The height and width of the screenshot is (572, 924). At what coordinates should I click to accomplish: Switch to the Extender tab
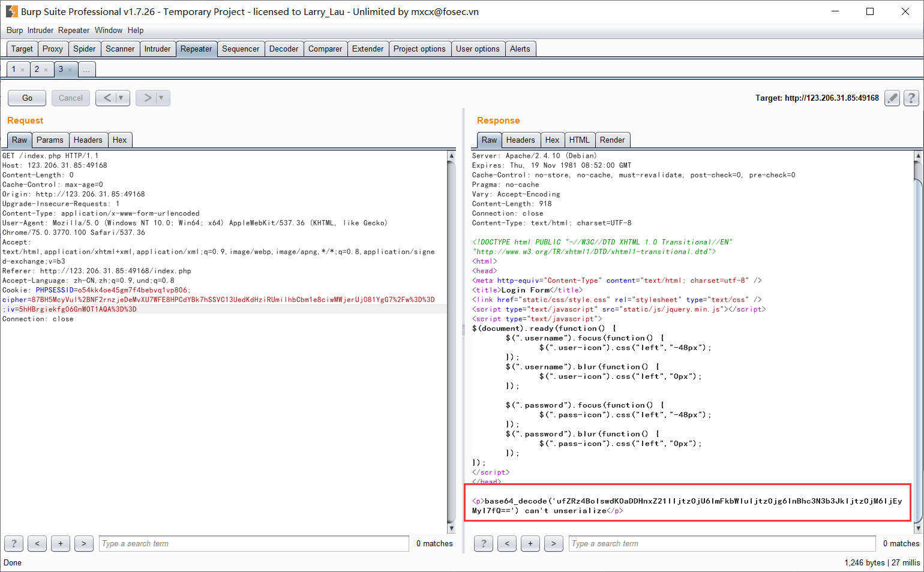(368, 49)
